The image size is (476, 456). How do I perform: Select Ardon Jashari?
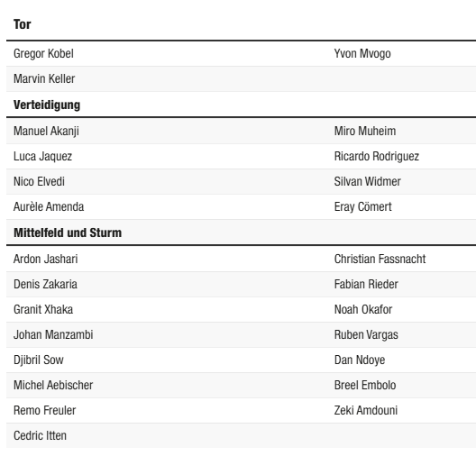[46, 260]
